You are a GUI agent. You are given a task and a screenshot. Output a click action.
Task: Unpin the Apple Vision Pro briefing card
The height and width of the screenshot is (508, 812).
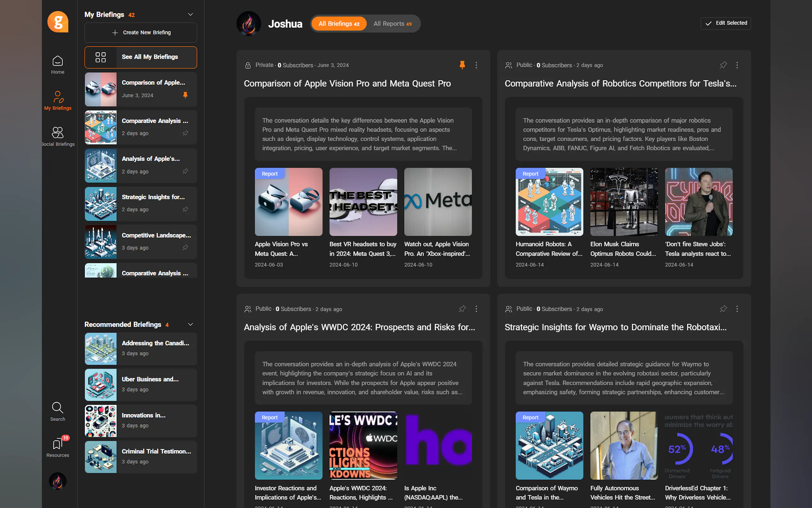[x=462, y=65]
